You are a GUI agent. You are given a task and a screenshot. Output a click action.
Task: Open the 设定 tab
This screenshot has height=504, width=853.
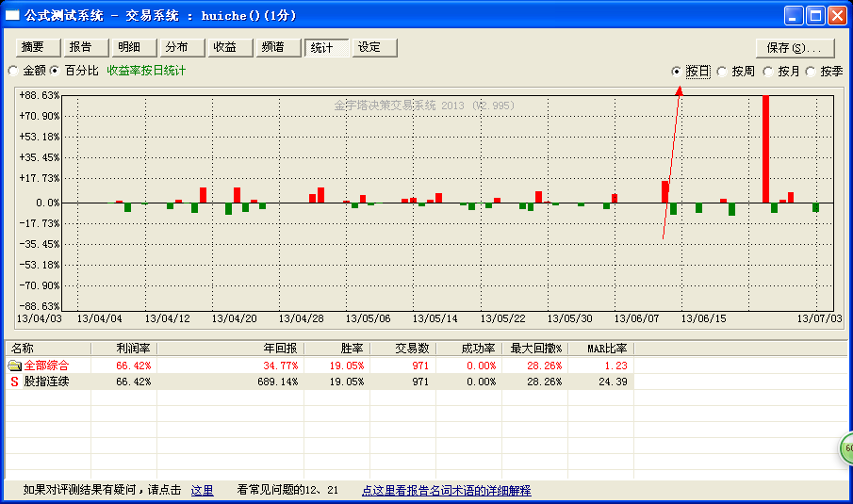369,47
